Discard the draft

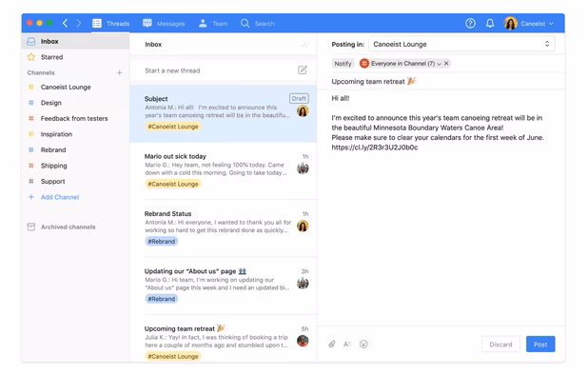pos(500,345)
